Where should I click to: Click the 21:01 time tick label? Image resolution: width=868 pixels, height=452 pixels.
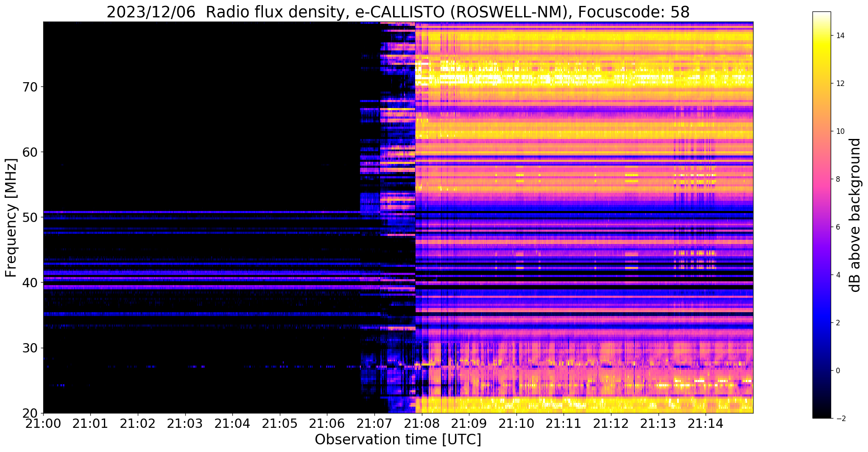(90, 423)
